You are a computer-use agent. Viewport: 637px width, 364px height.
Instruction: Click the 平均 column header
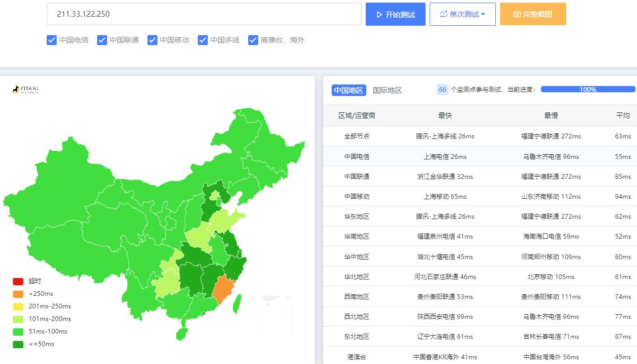point(623,115)
